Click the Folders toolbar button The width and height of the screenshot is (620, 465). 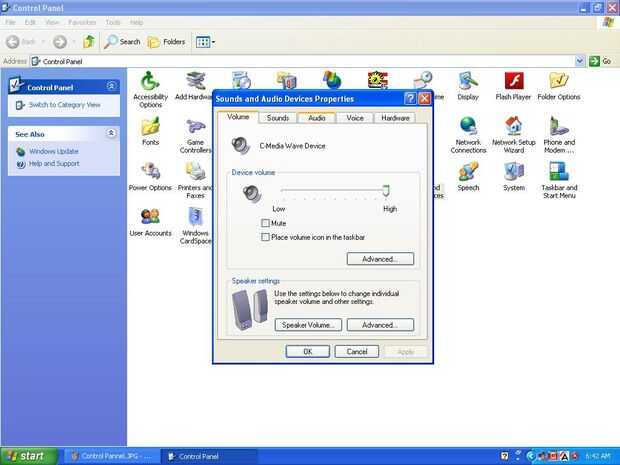coord(166,42)
